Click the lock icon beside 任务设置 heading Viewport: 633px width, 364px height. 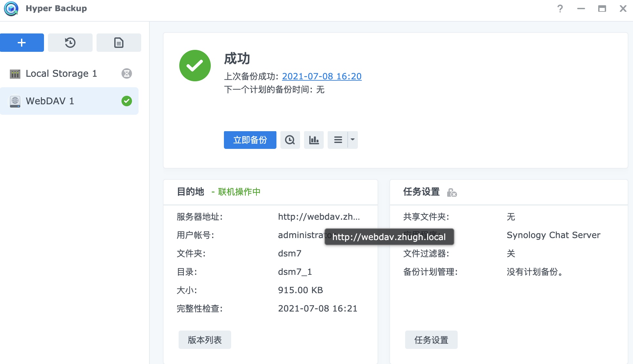click(x=452, y=192)
